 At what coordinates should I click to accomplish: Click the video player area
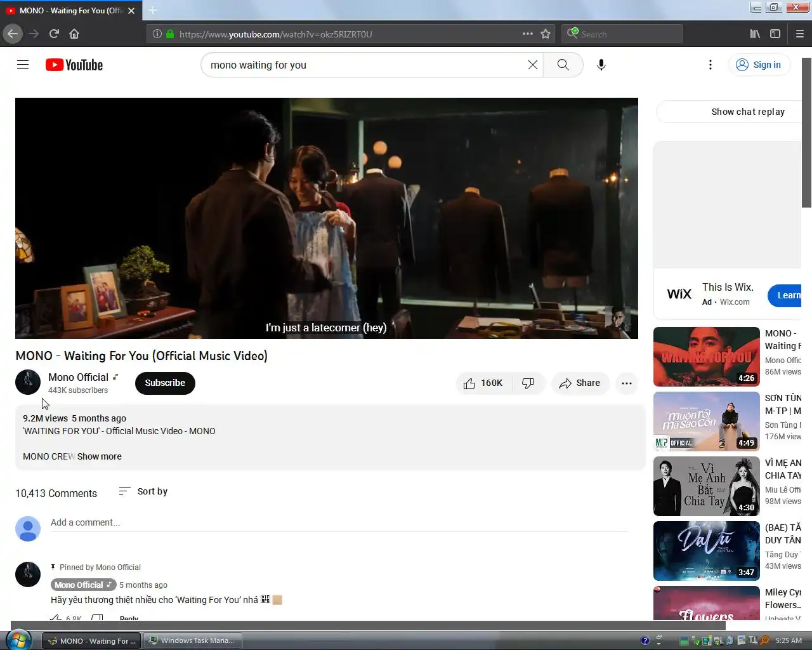327,218
